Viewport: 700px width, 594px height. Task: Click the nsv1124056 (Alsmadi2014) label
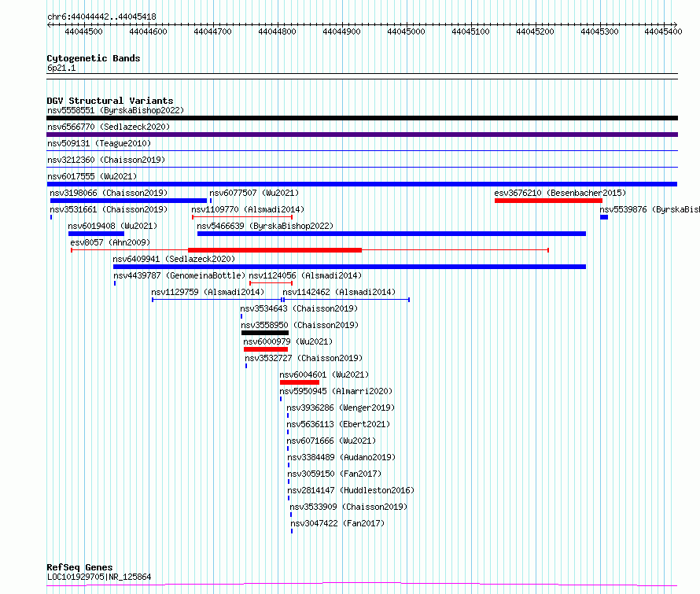(305, 275)
